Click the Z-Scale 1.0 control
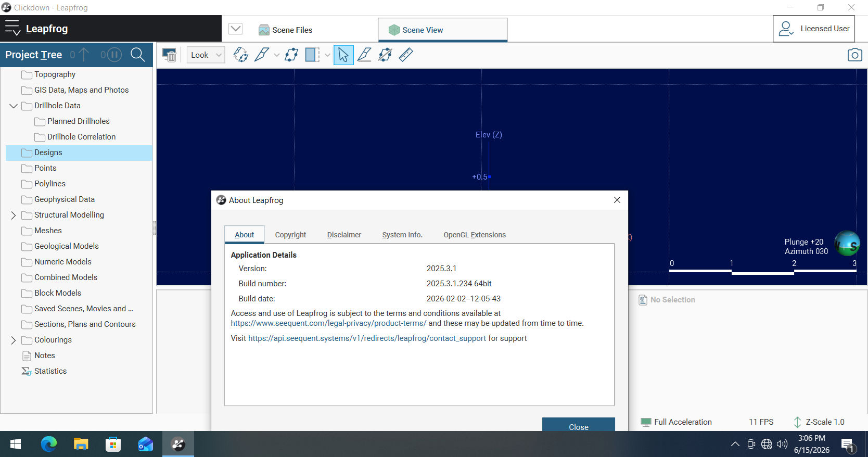Screen dimensions: 868x457 tap(819, 422)
